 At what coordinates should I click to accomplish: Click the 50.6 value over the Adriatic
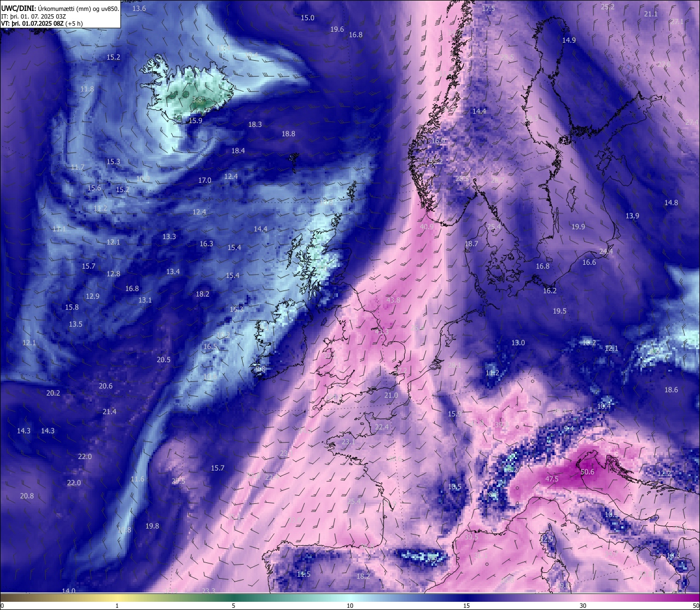click(x=587, y=472)
